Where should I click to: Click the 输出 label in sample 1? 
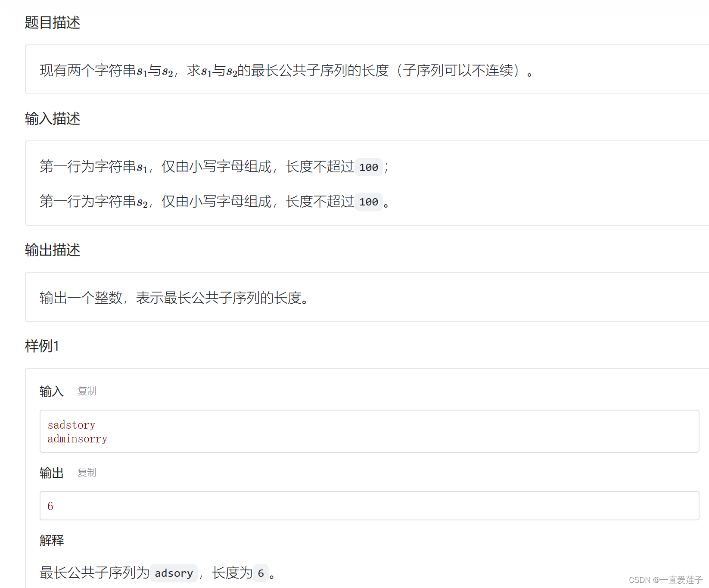coord(52,473)
